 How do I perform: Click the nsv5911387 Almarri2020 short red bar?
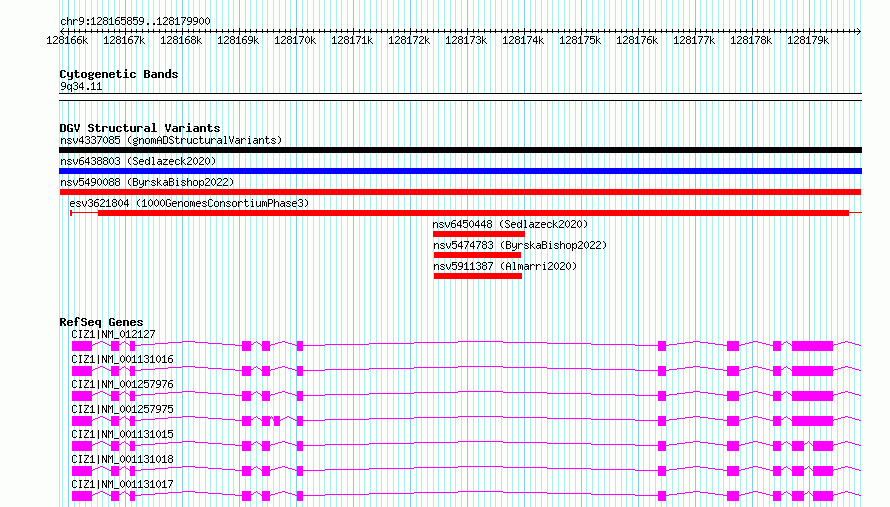[x=478, y=276]
